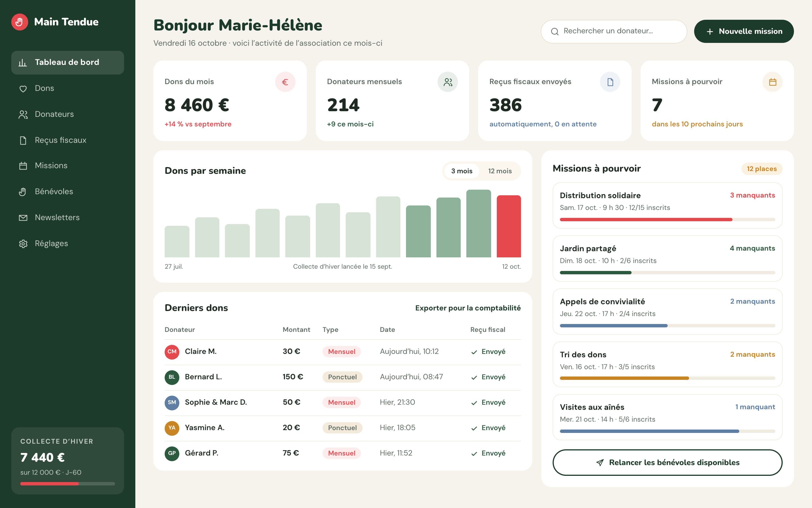Switch the chart to 12 mois

coord(500,171)
